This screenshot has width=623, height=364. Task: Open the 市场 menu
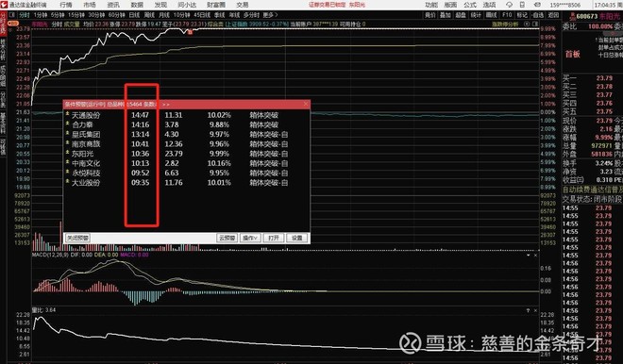coord(90,5)
